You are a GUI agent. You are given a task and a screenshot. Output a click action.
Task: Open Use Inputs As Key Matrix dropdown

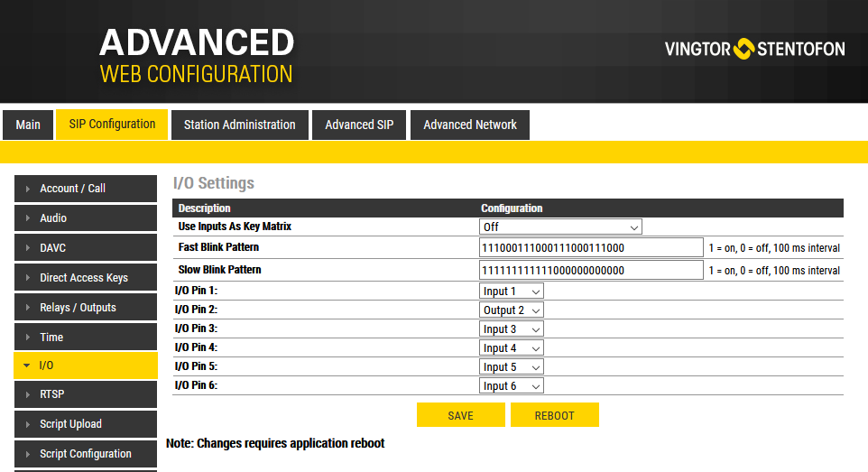[560, 227]
